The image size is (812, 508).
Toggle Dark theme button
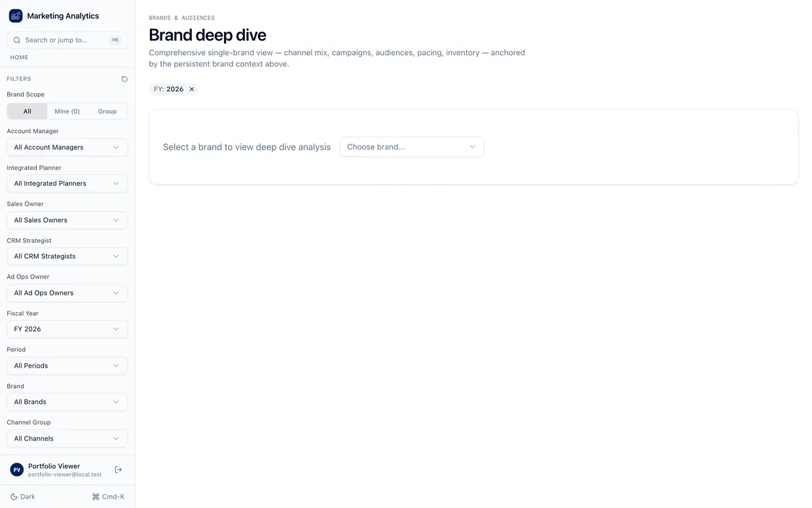pos(23,497)
